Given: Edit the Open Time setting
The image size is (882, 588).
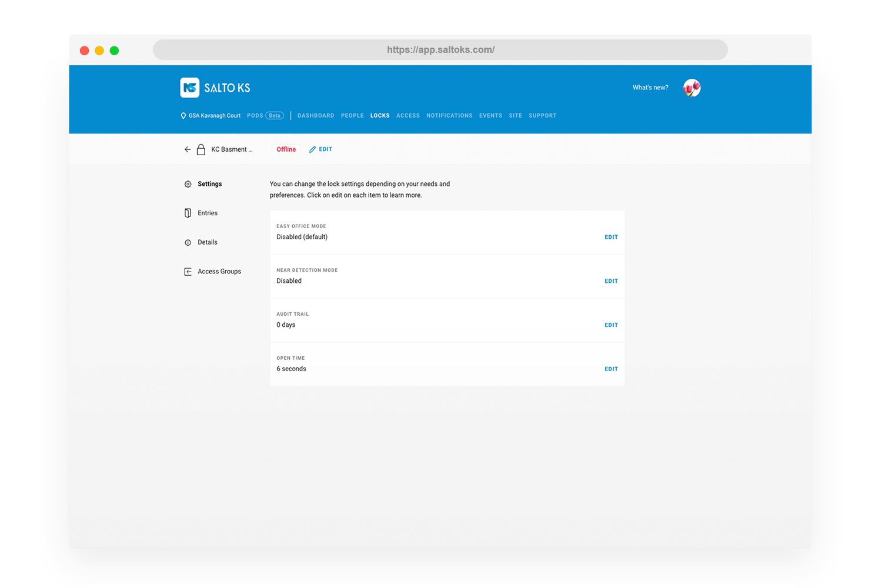Looking at the screenshot, I should coord(611,369).
